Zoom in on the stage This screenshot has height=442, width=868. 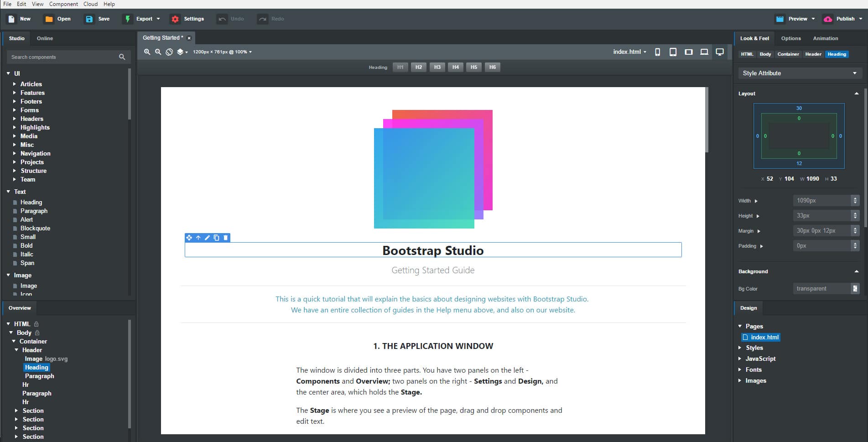point(147,52)
